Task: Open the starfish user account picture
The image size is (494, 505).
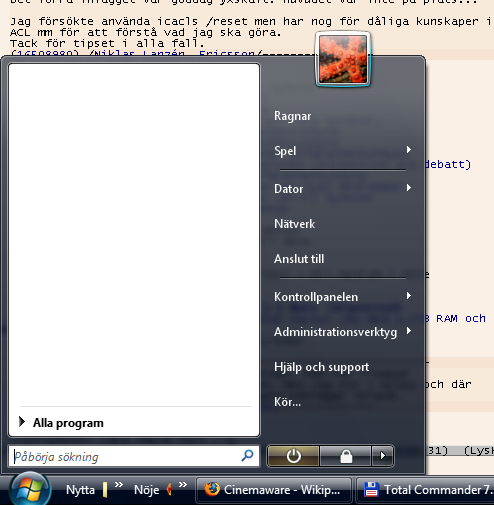Action: (343, 59)
